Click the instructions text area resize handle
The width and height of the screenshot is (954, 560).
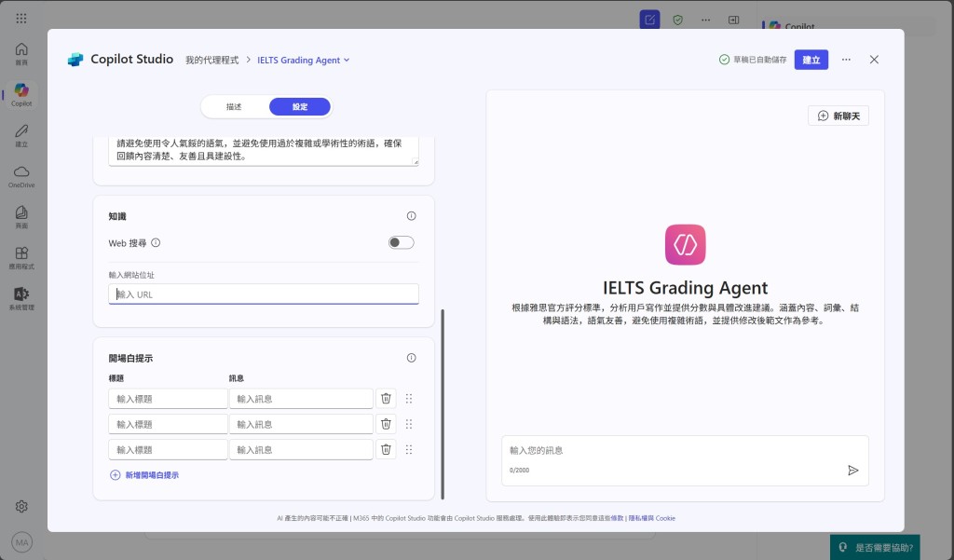tap(416, 162)
